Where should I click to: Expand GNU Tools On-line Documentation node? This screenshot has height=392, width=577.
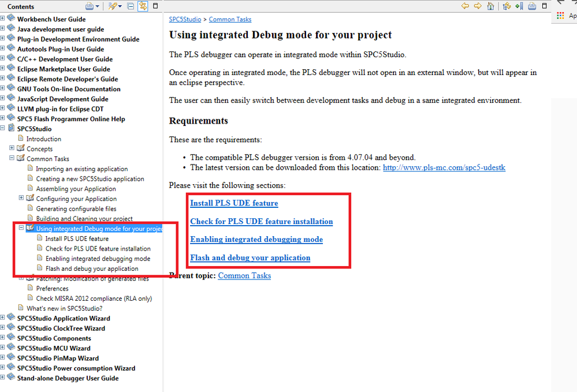point(2,88)
